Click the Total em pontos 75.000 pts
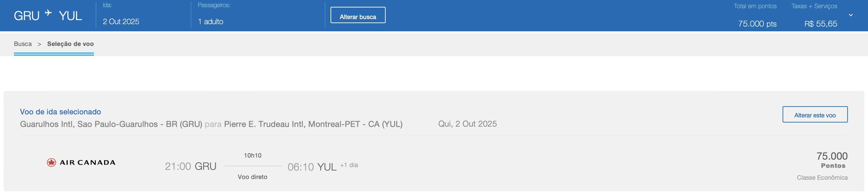Screen dimensions: 868x194 (757, 24)
